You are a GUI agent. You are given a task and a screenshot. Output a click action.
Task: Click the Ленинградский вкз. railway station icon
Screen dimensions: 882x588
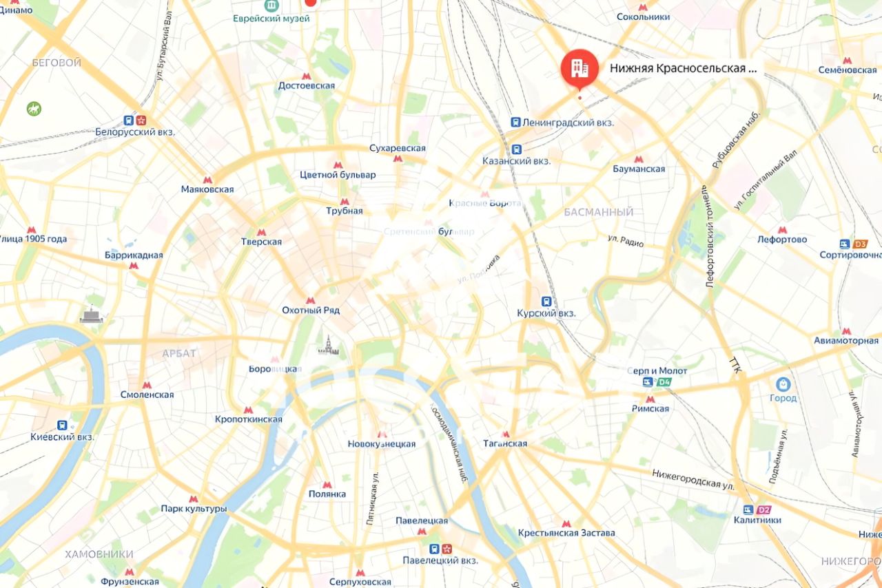coord(515,122)
